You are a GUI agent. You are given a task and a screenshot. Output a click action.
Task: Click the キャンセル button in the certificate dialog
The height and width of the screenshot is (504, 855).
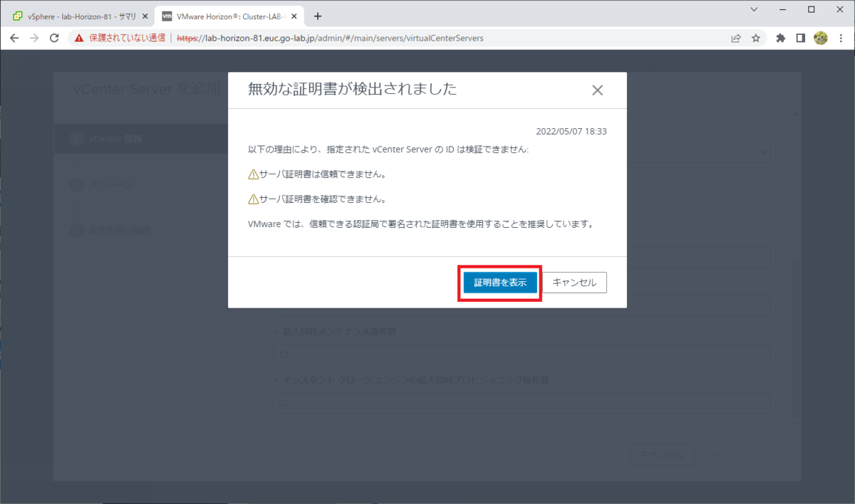coord(574,283)
